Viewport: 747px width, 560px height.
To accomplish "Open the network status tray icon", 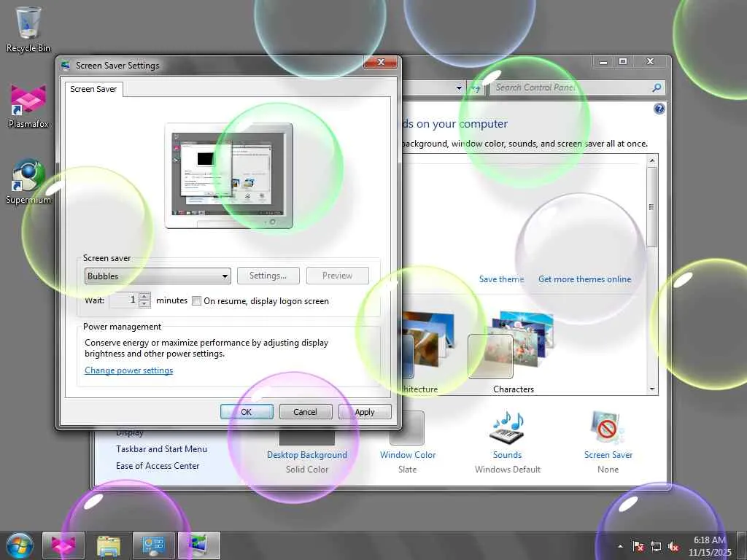I will 656,546.
